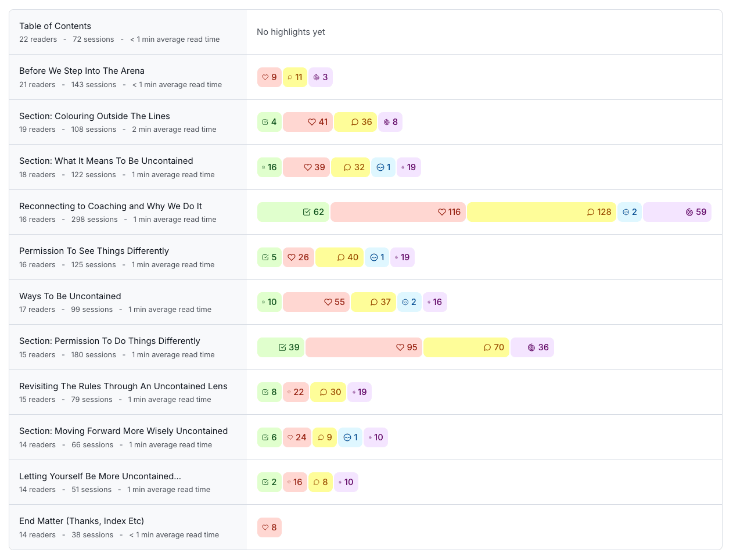Select "End Matter (Thanks, Index Etc)" title
This screenshot has width=733, height=560.
(x=82, y=521)
